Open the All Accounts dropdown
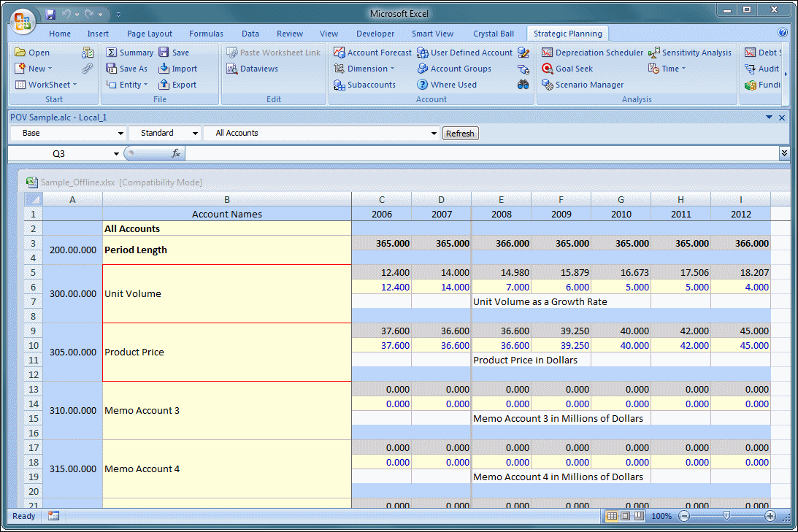Viewport: 798px width, 532px height. click(434, 134)
